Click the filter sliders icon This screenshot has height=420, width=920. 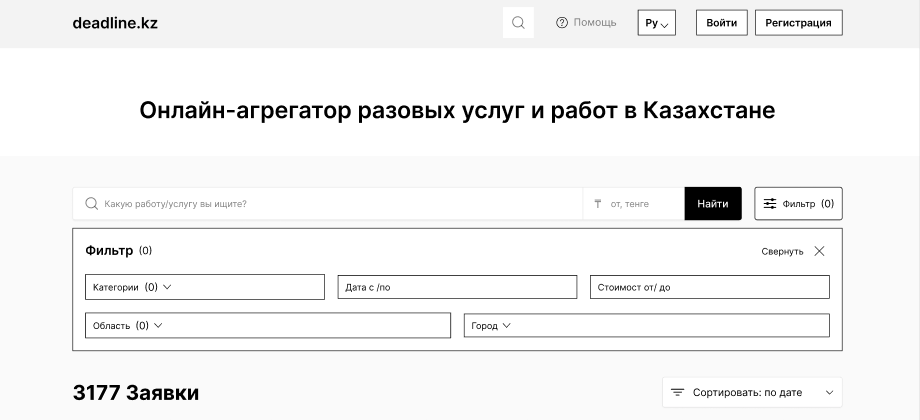click(770, 204)
